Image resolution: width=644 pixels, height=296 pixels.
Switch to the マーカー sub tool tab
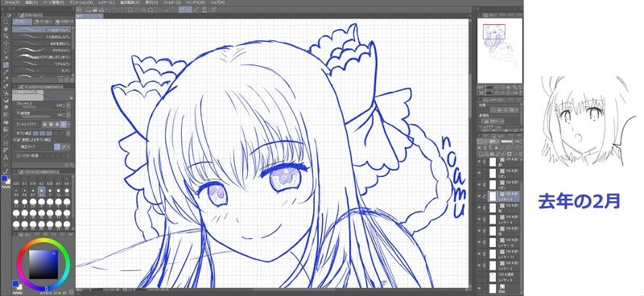(43, 22)
